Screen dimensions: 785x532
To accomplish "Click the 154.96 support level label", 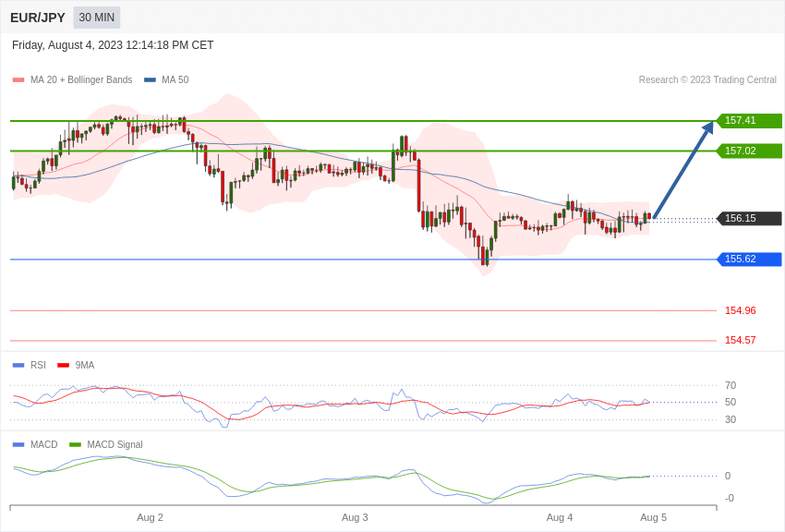I will pyautogui.click(x=740, y=310).
